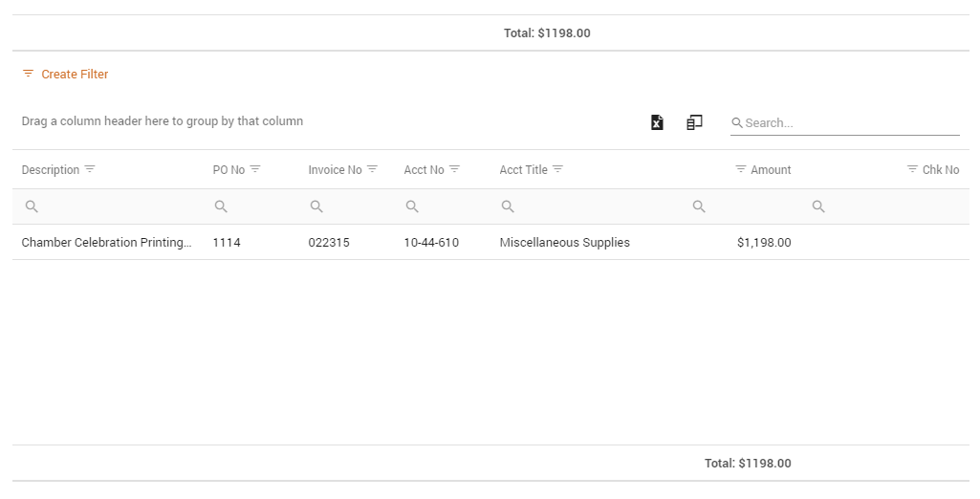The width and height of the screenshot is (980, 499).
Task: Open Description column header filter icon
Action: click(90, 169)
